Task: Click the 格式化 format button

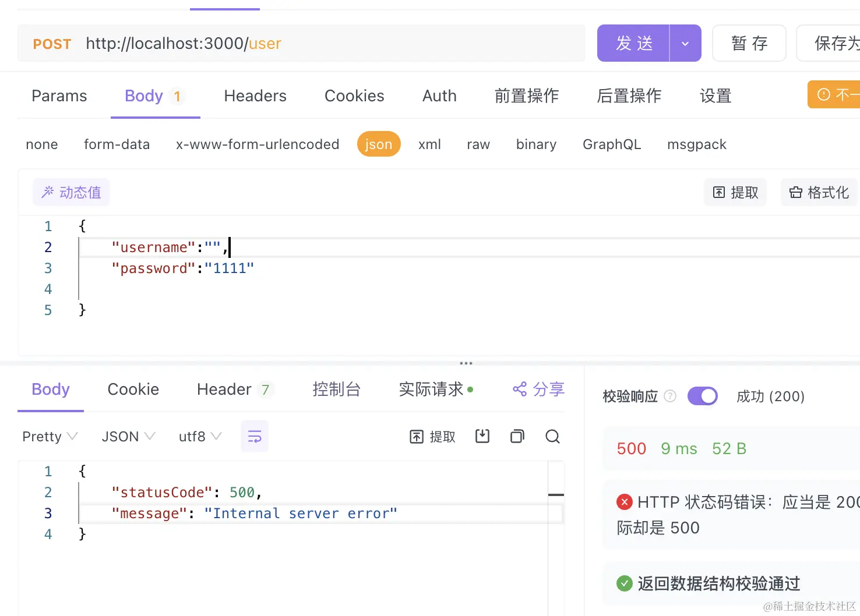Action: click(819, 192)
